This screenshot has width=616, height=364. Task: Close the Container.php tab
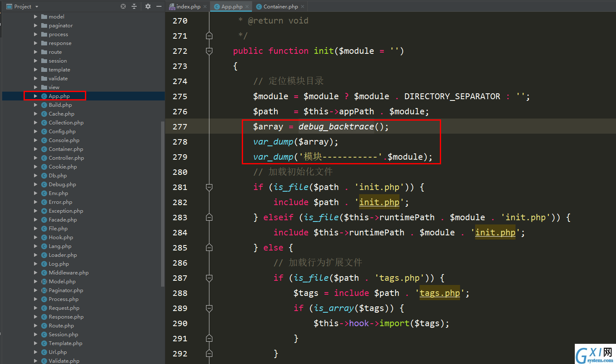[302, 7]
